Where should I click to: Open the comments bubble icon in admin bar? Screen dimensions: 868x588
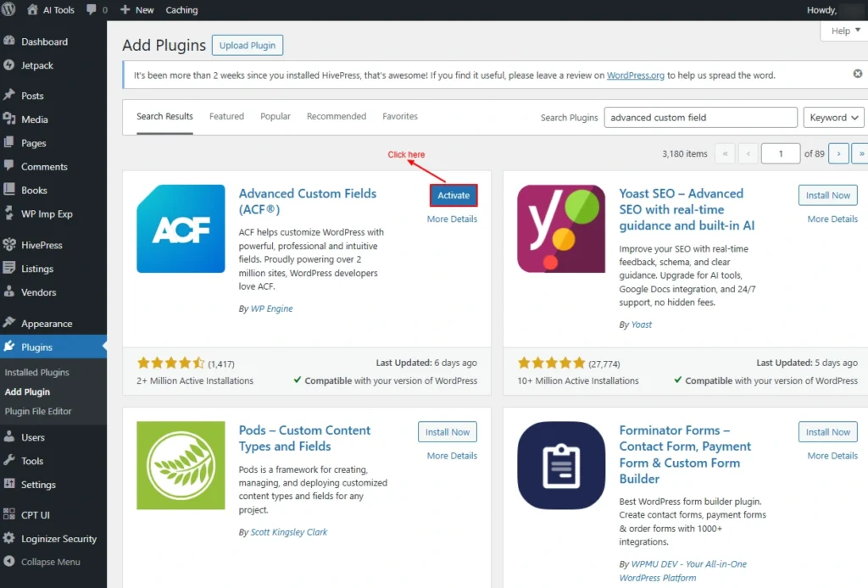pyautogui.click(x=92, y=10)
